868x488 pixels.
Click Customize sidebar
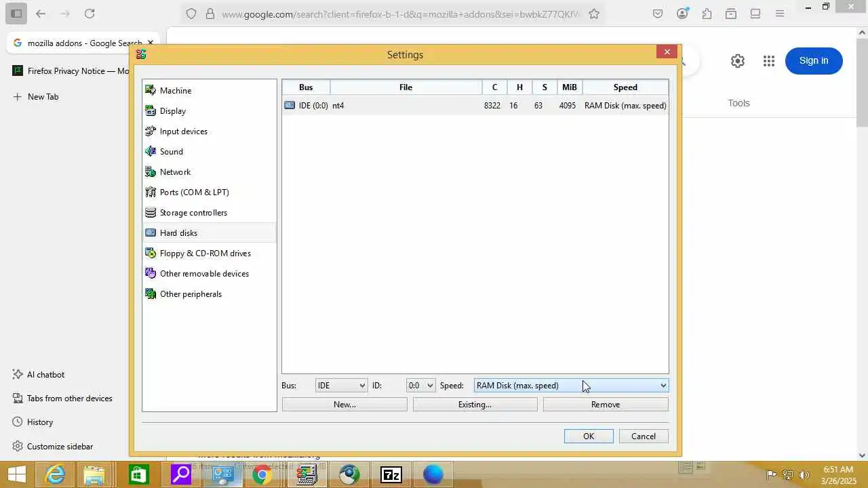point(53,446)
